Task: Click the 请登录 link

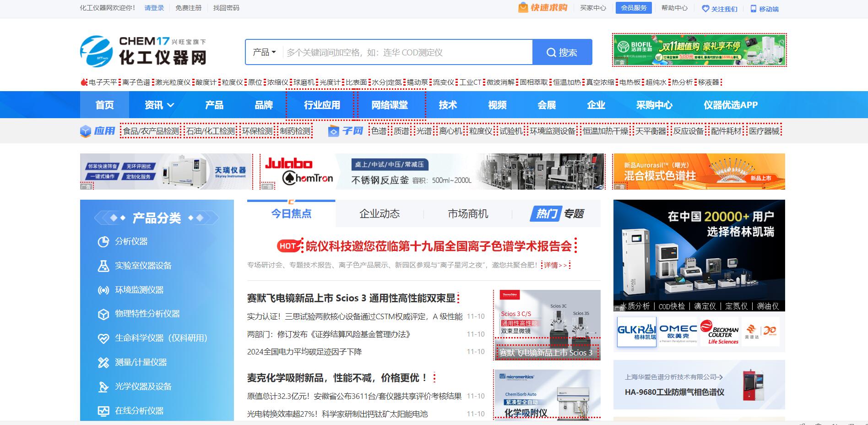Action: (x=154, y=8)
